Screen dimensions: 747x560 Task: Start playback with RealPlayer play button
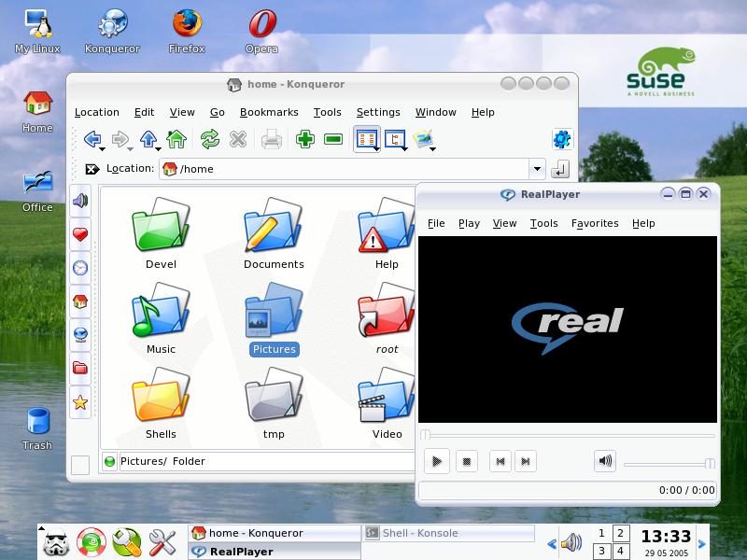click(x=436, y=461)
